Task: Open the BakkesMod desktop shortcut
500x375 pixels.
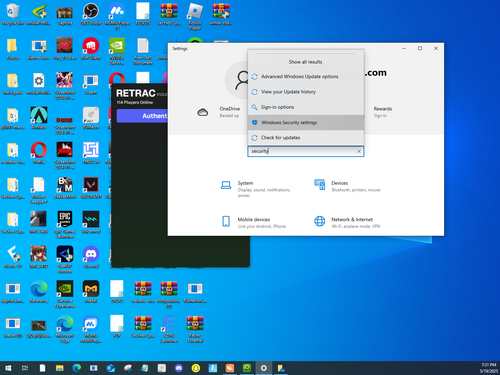Action: tap(65, 187)
